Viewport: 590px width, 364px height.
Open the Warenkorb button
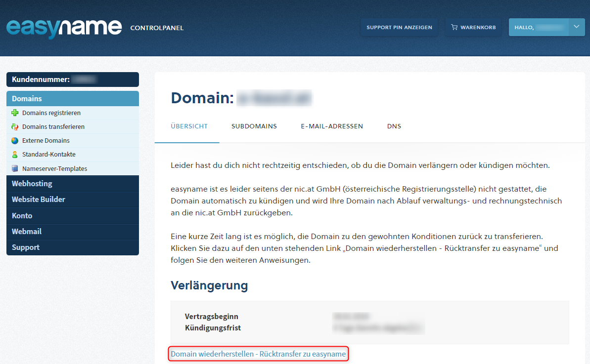(x=473, y=27)
